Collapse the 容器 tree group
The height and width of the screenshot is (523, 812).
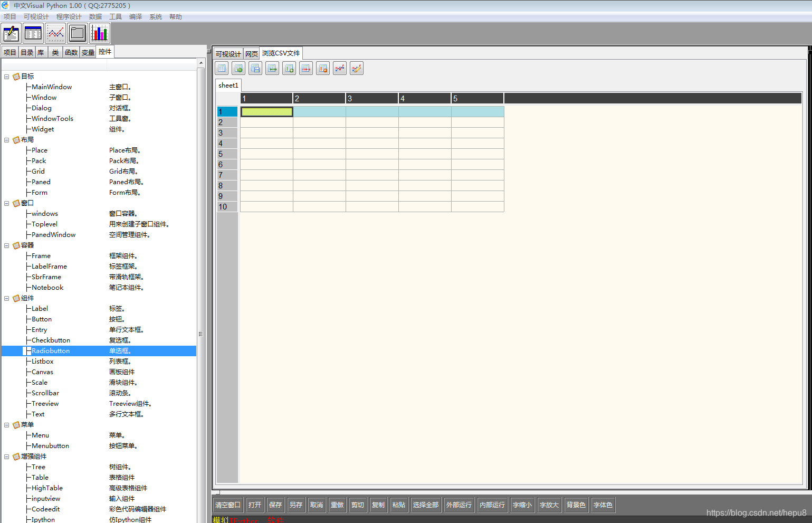(x=7, y=245)
